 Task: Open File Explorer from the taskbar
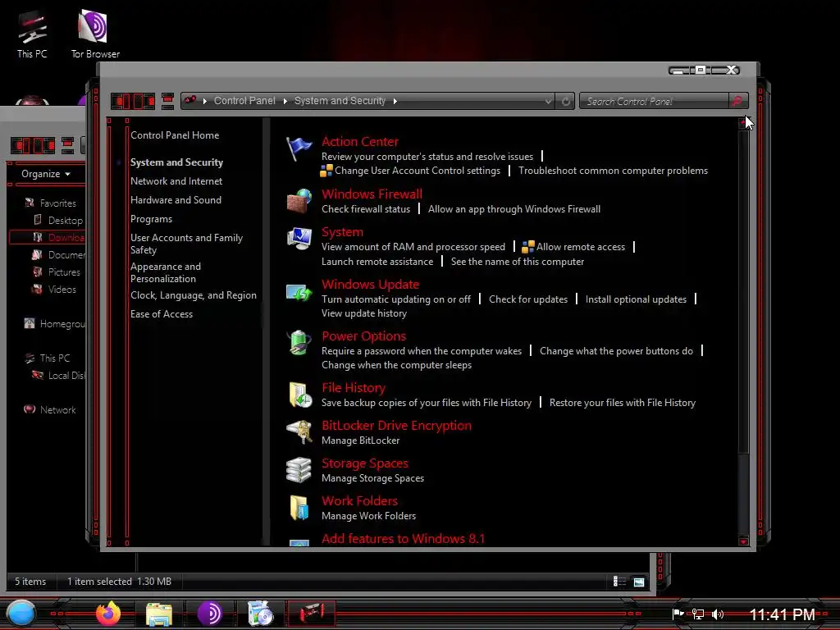coord(159,614)
